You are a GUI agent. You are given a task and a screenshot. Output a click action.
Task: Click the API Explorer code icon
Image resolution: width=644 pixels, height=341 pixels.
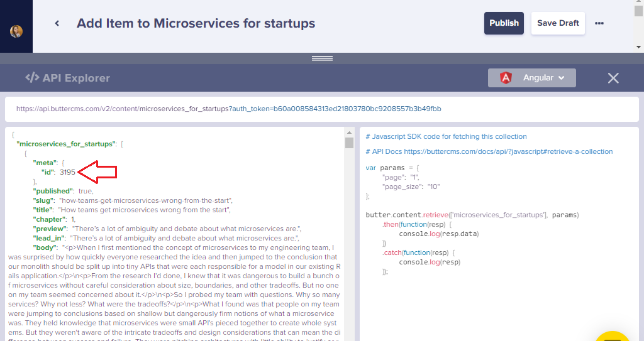tap(32, 77)
